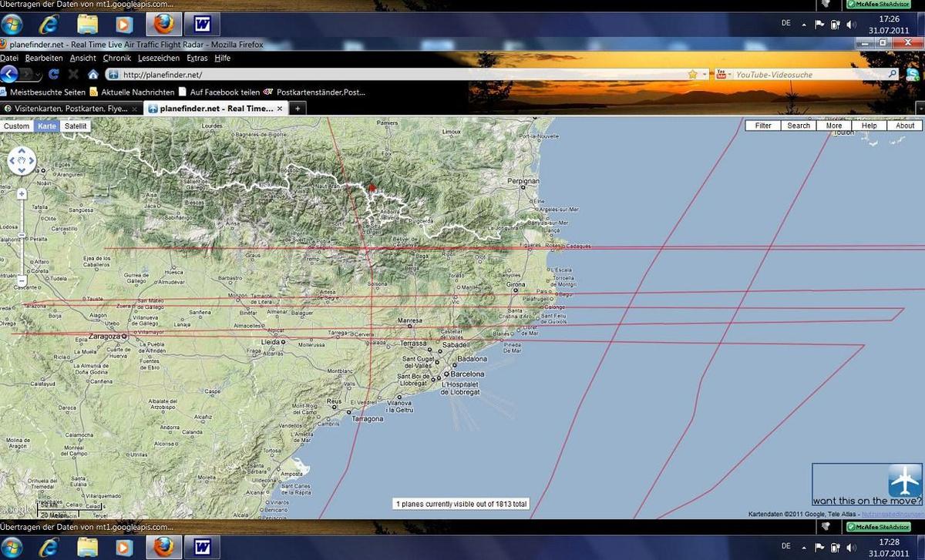The width and height of the screenshot is (925, 560).
Task: Click the site identity icon before the URL
Action: coord(113,75)
